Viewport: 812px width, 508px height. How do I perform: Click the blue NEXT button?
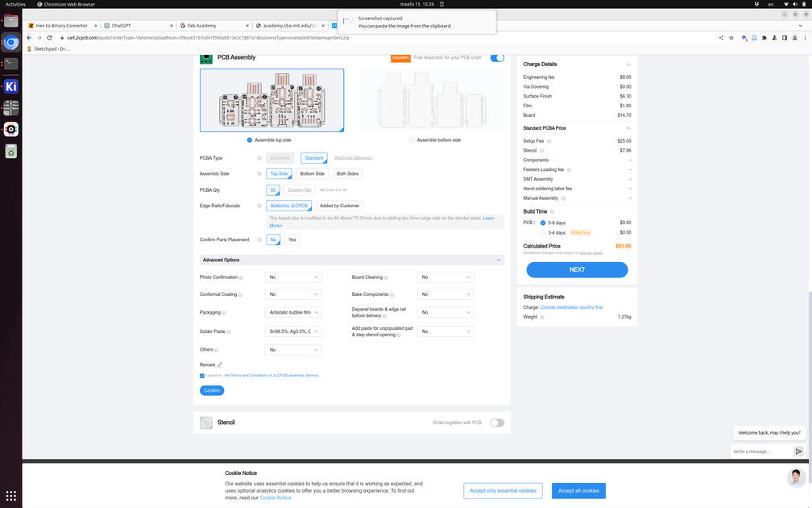click(577, 269)
